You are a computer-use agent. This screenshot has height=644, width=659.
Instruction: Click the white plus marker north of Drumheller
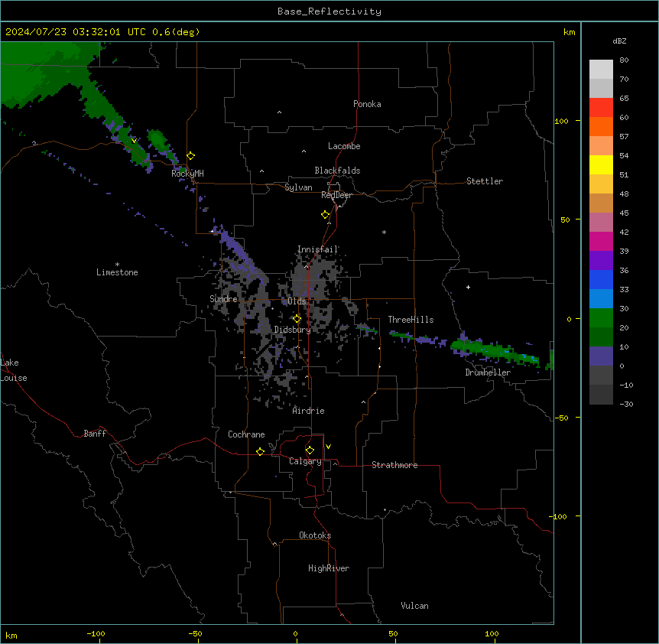point(468,287)
